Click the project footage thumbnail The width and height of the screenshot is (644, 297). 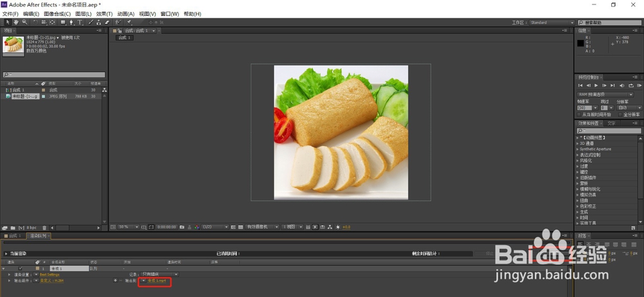13,44
